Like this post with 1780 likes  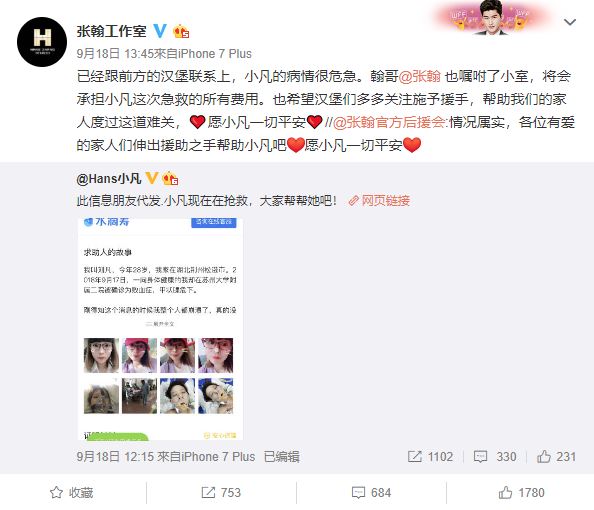click(x=521, y=493)
